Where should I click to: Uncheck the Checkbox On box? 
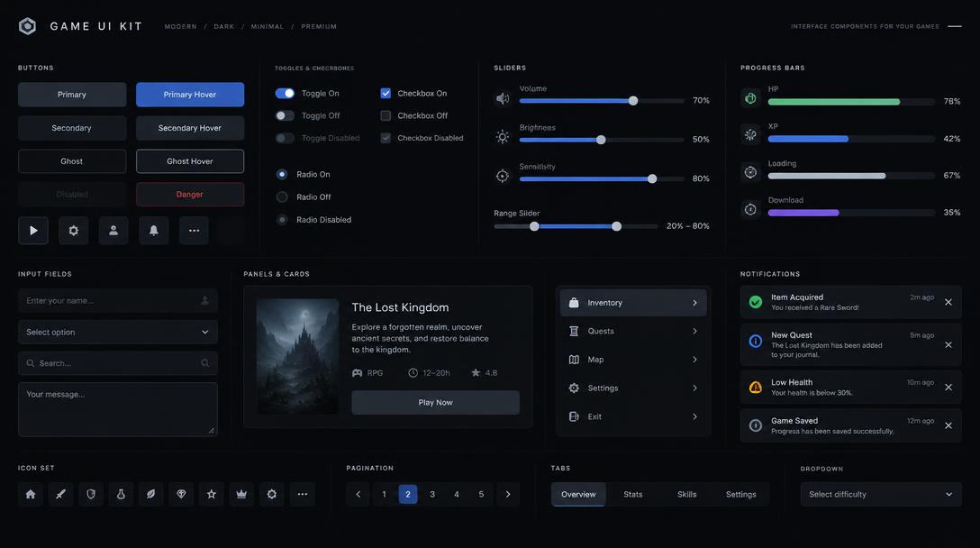(x=386, y=93)
